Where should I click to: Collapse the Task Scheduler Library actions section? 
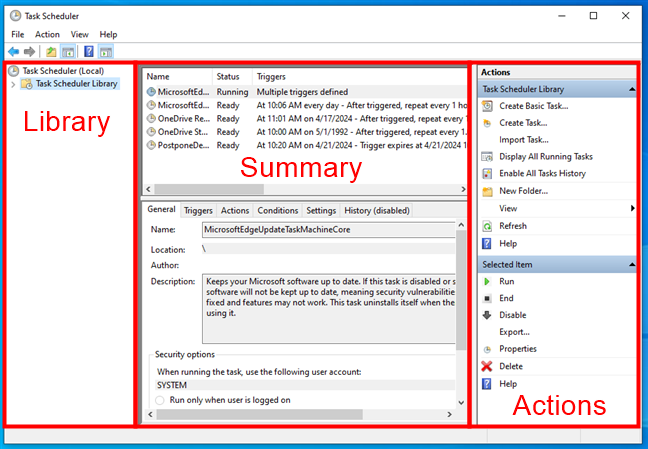pos(632,89)
